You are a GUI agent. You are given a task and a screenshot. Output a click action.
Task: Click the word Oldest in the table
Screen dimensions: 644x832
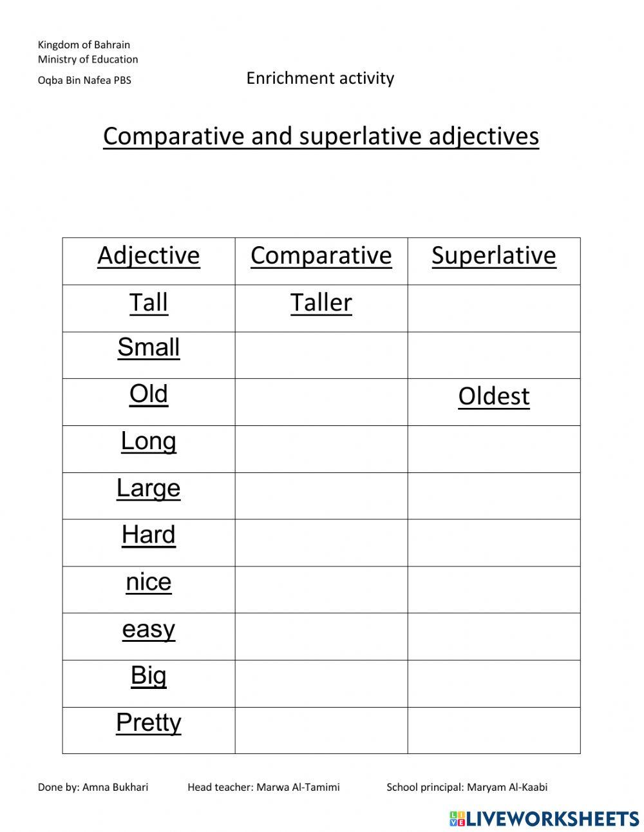494,396
